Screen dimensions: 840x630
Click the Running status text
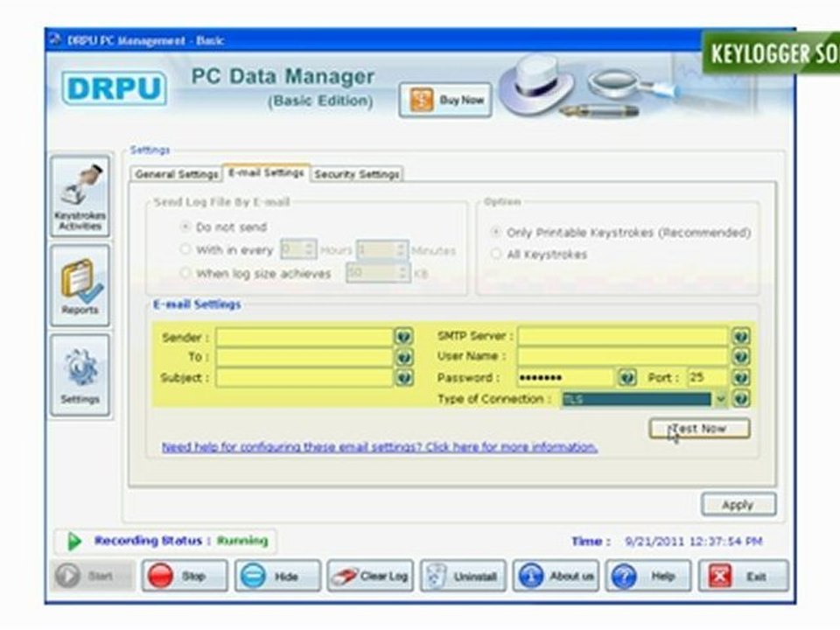pyautogui.click(x=242, y=541)
